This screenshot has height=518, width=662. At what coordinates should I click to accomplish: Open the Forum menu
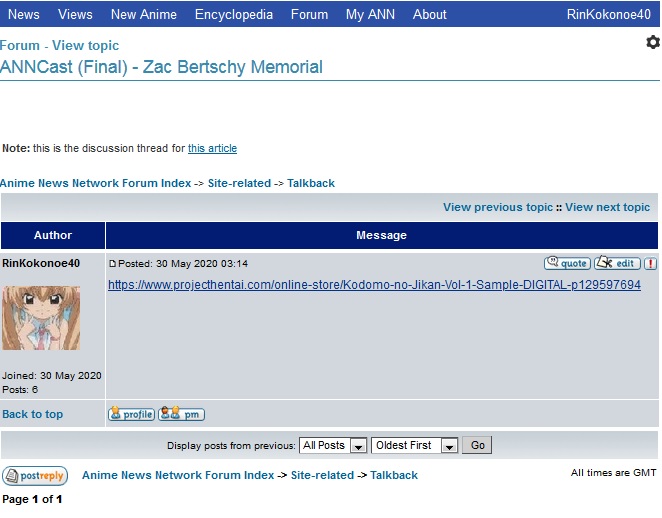click(x=309, y=14)
